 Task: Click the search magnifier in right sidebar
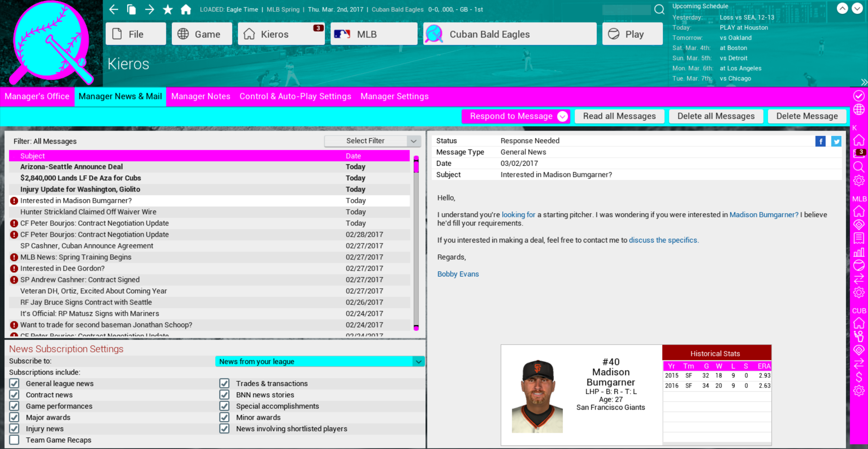(859, 167)
